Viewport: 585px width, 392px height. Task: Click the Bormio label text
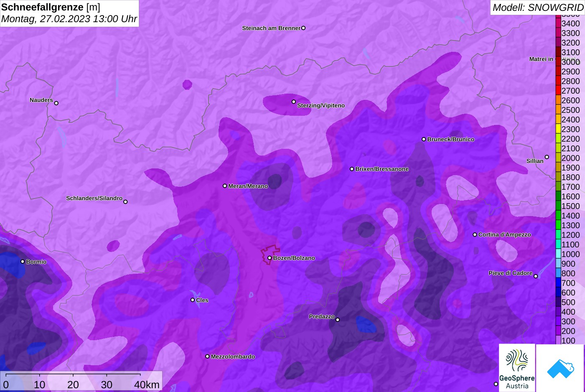pyautogui.click(x=36, y=262)
